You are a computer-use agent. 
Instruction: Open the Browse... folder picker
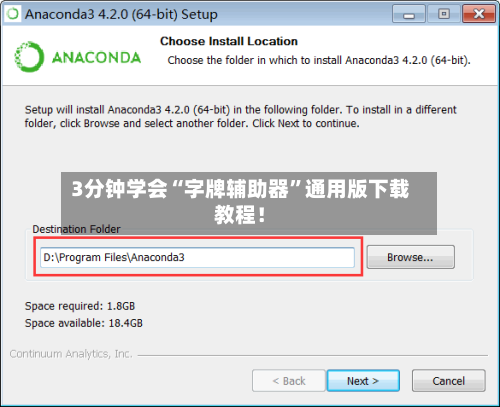(410, 257)
